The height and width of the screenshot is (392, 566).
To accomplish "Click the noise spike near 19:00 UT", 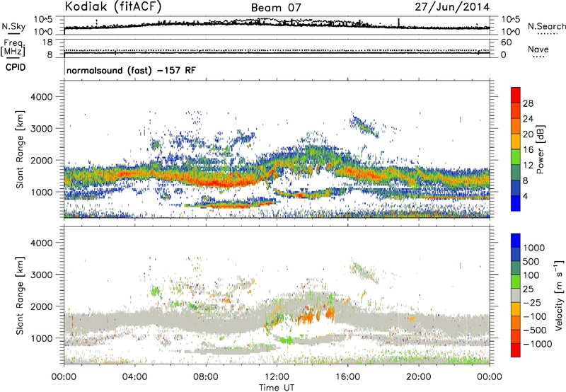I will click(x=398, y=23).
